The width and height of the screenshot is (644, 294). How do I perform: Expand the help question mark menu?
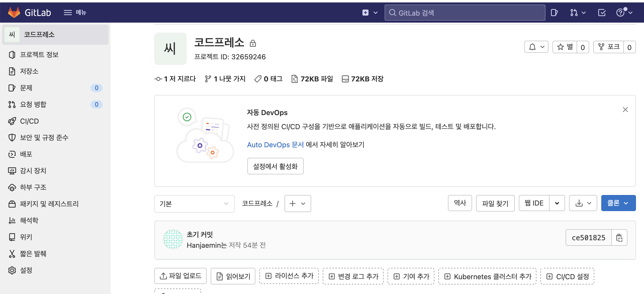[624, 13]
